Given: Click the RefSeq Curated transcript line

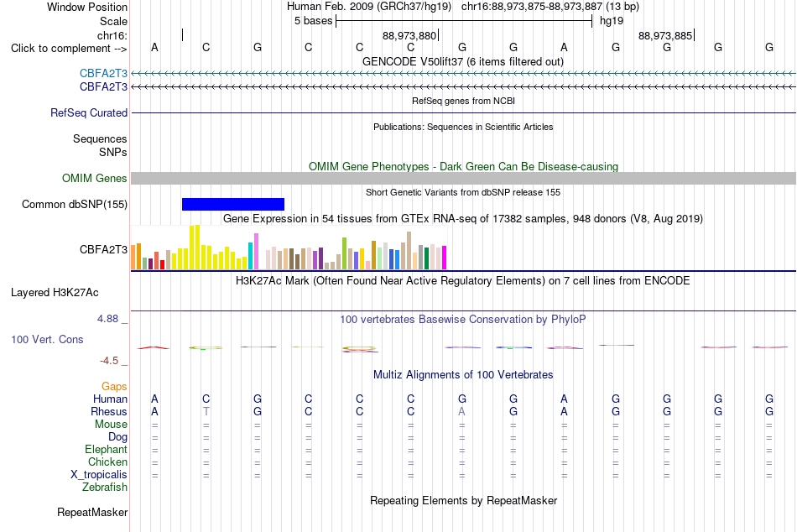Looking at the screenshot, I should [x=463, y=112].
